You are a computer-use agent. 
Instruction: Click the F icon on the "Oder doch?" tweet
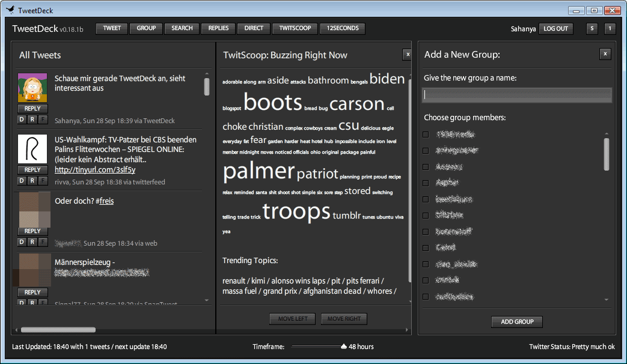point(43,241)
